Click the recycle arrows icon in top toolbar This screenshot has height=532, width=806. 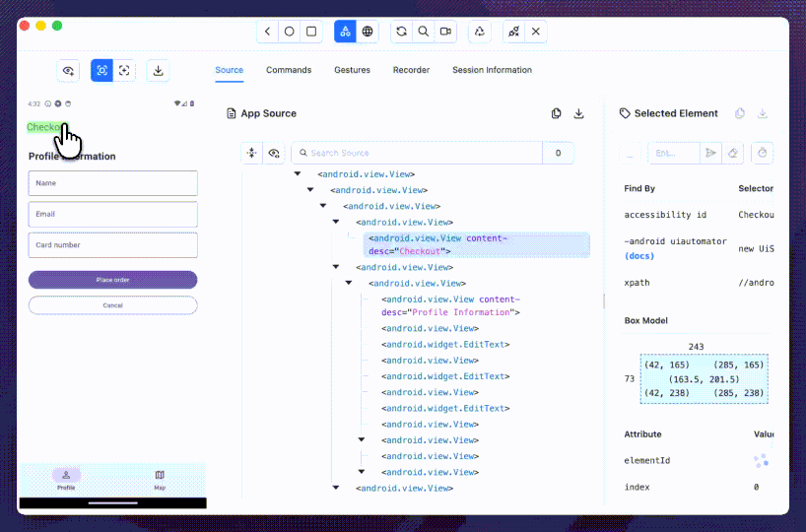480,32
